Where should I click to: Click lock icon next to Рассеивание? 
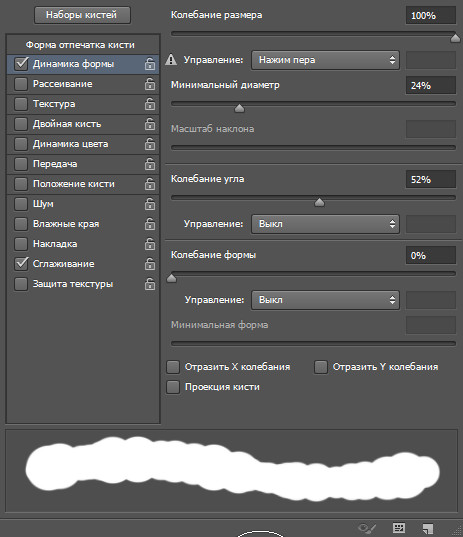(150, 84)
